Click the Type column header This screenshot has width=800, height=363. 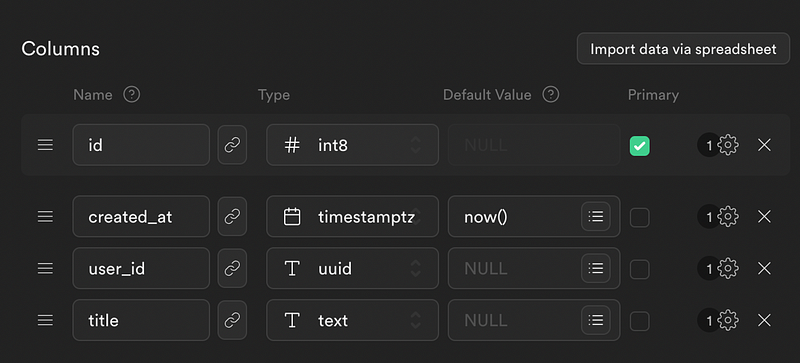point(273,95)
